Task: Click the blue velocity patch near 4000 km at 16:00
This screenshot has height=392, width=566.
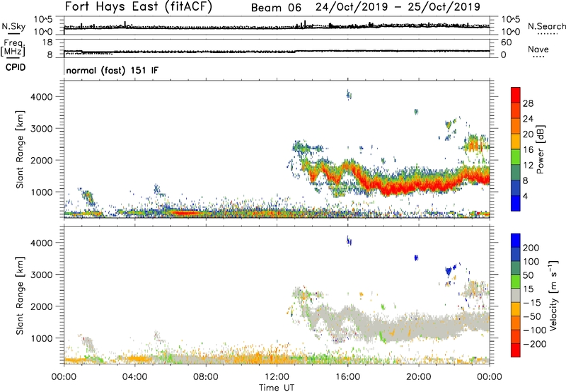Action: (x=349, y=241)
